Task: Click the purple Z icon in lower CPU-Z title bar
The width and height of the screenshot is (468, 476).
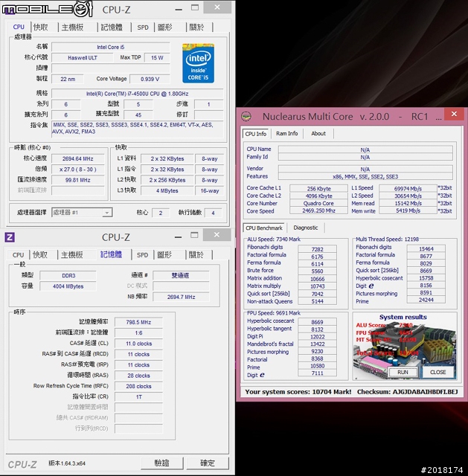Action: click(x=10, y=237)
